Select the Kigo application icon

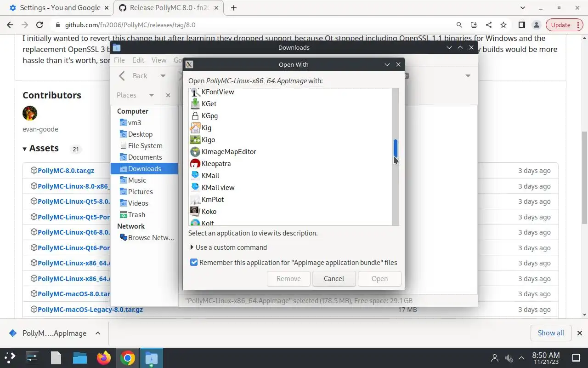[x=195, y=140]
